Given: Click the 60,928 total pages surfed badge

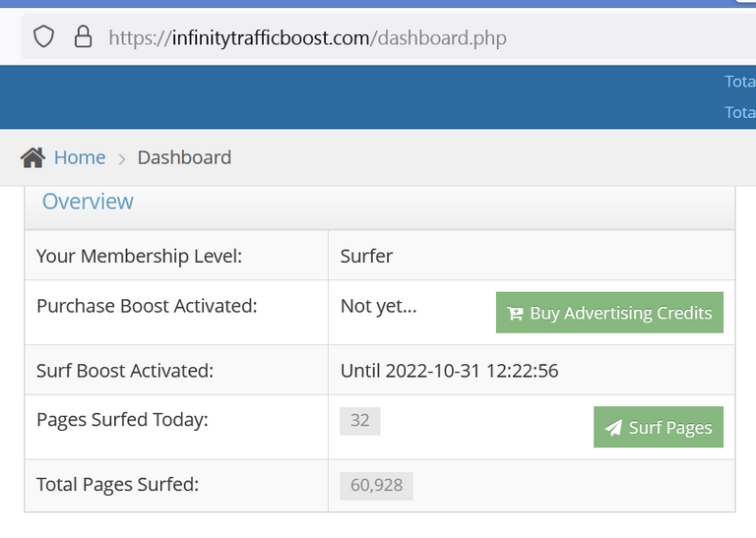Looking at the screenshot, I should point(377,486).
